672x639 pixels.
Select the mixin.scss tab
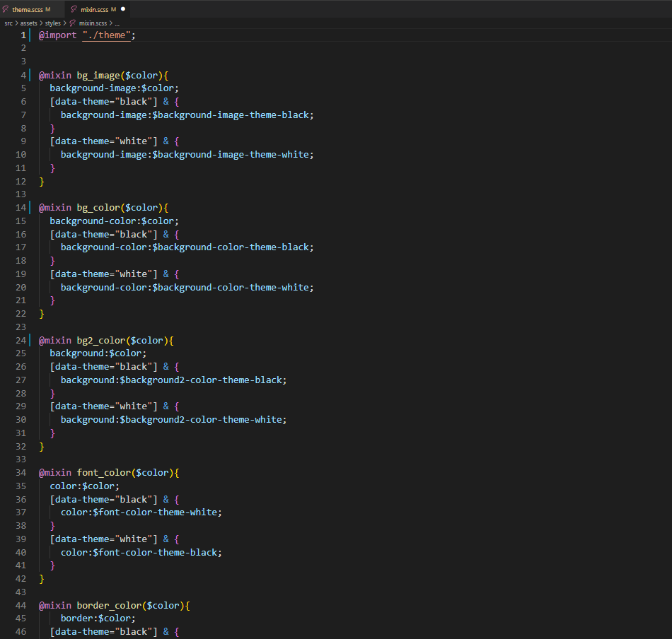[x=98, y=9]
